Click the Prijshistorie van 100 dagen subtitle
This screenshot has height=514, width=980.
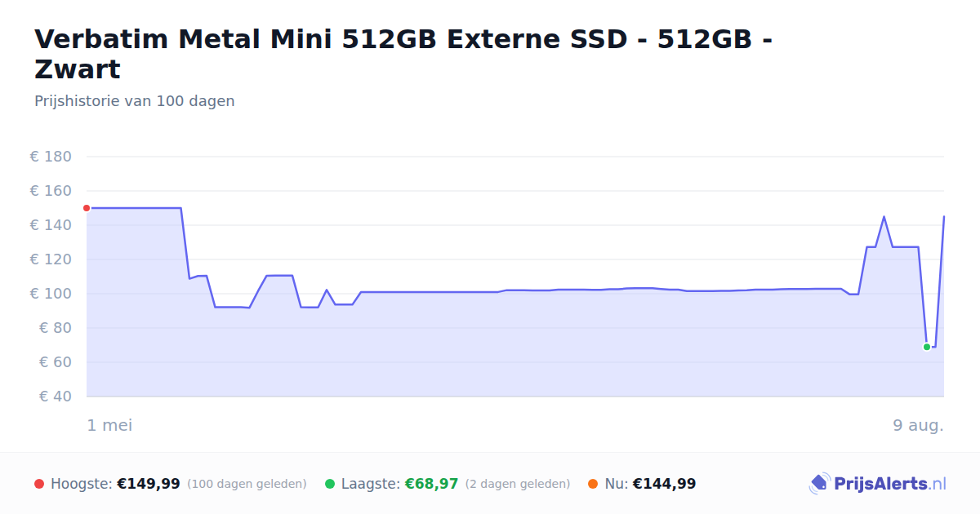pos(135,101)
